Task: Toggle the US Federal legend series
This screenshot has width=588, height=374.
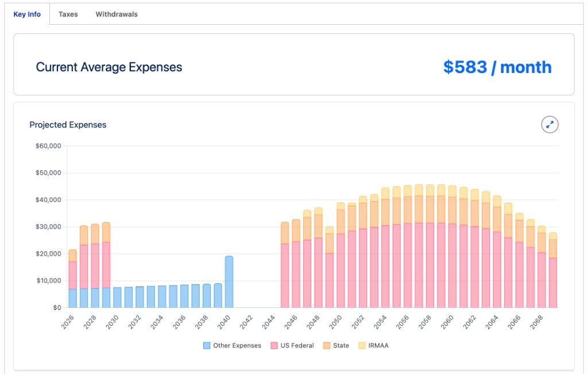Action: tap(292, 345)
